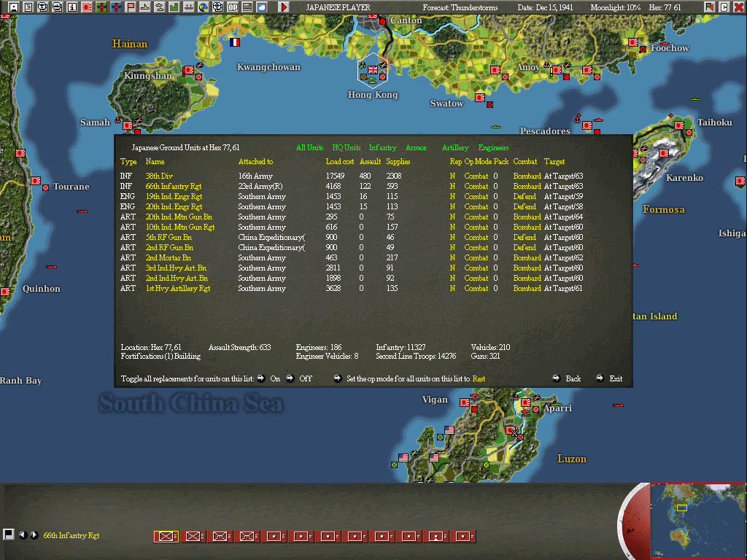Screen dimensions: 747x560
Task: Click 'Assault Strength: 633' summary text
Action: [239, 347]
